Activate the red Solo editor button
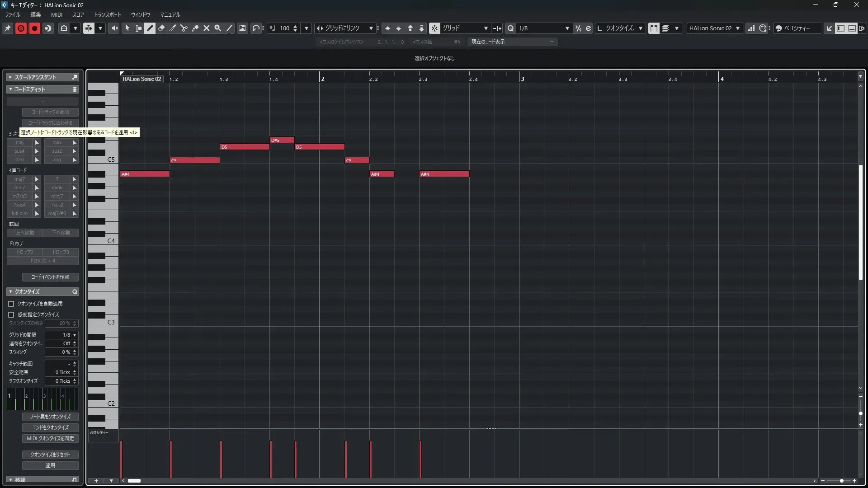Viewport: 868px width, 488px height. (21, 28)
